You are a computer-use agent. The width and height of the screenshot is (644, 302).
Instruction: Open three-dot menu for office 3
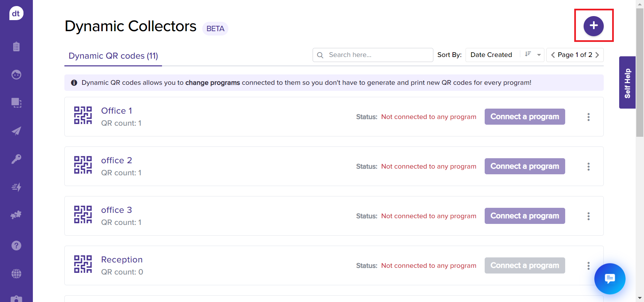click(x=588, y=216)
